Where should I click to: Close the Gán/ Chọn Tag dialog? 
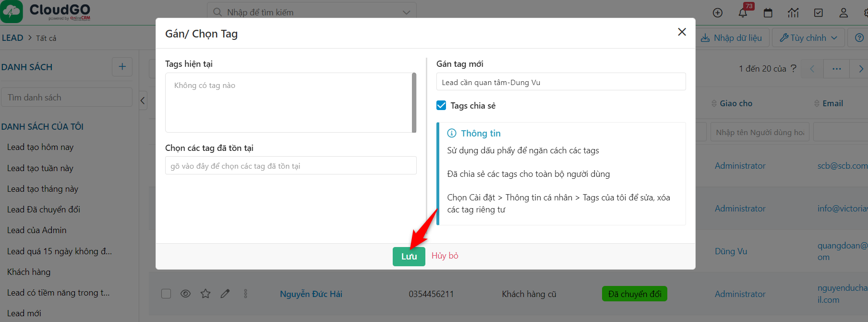click(x=682, y=32)
